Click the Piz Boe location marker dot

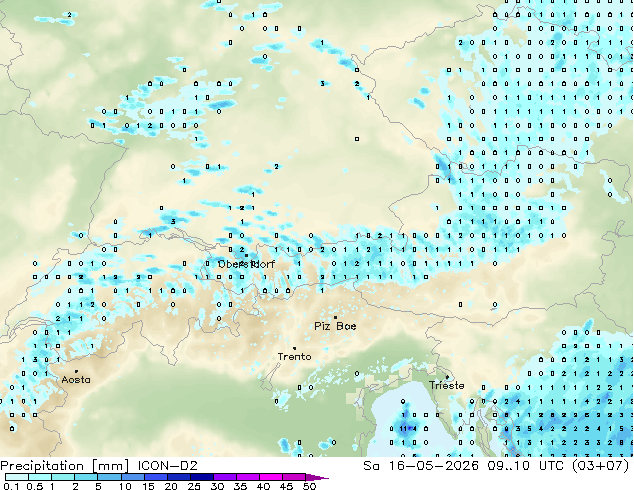(x=335, y=317)
